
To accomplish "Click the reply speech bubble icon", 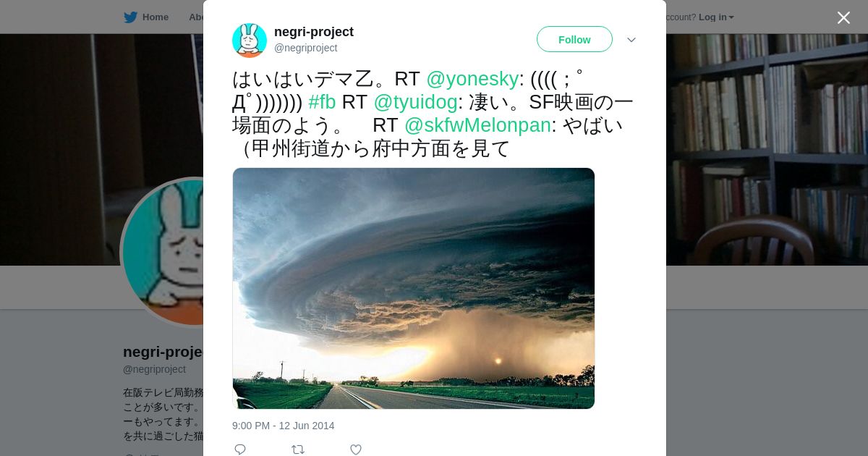I will pyautogui.click(x=240, y=449).
